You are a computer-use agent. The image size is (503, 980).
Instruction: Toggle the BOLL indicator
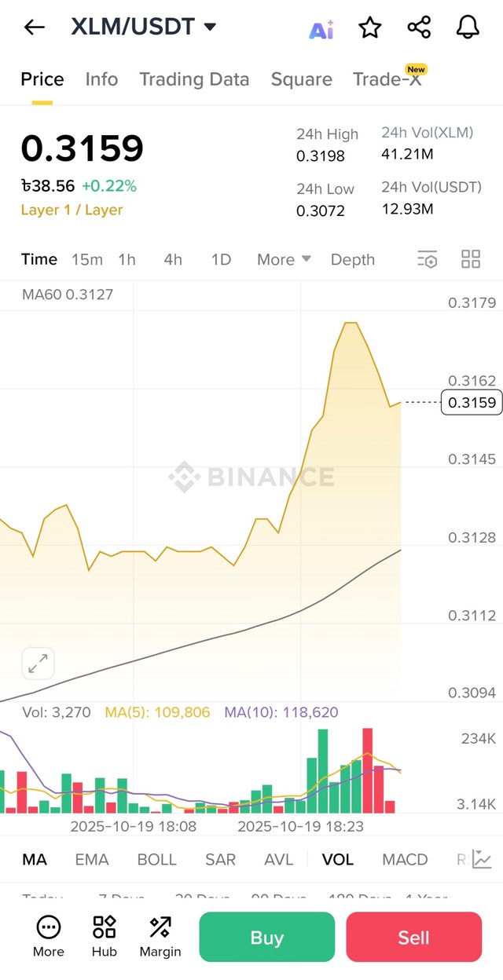click(x=156, y=860)
